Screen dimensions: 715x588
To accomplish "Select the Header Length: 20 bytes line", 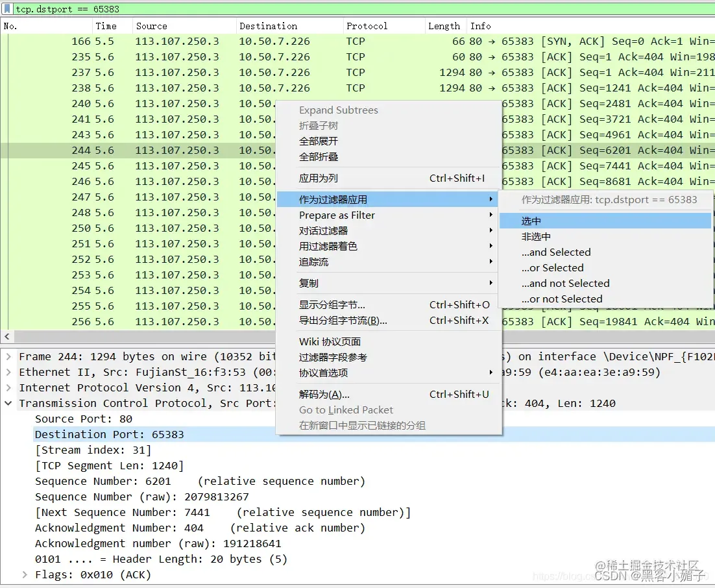I will (x=162, y=559).
